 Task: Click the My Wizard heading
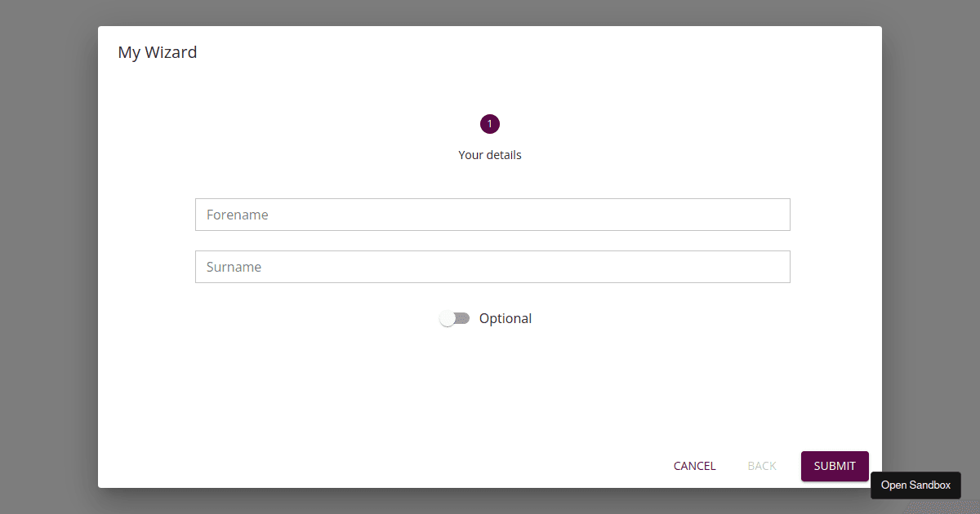157,51
